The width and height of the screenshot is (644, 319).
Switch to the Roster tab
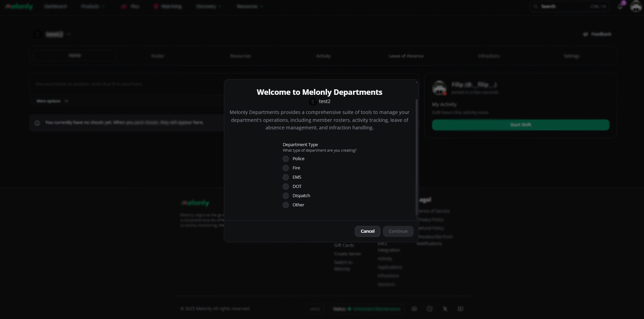(x=158, y=56)
